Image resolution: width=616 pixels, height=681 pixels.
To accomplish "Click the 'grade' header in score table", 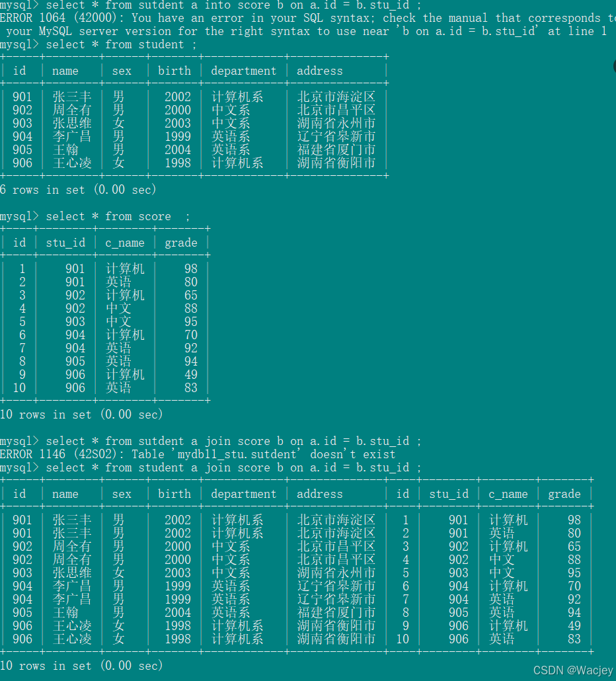I will pyautogui.click(x=180, y=242).
